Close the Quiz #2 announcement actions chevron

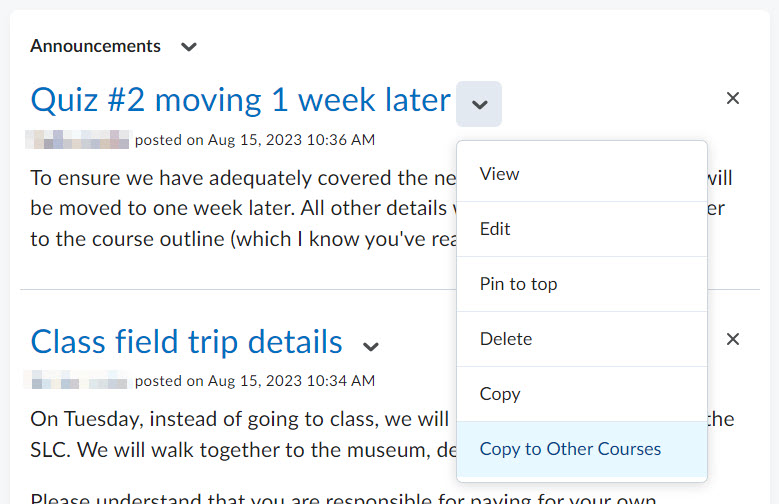[479, 104]
